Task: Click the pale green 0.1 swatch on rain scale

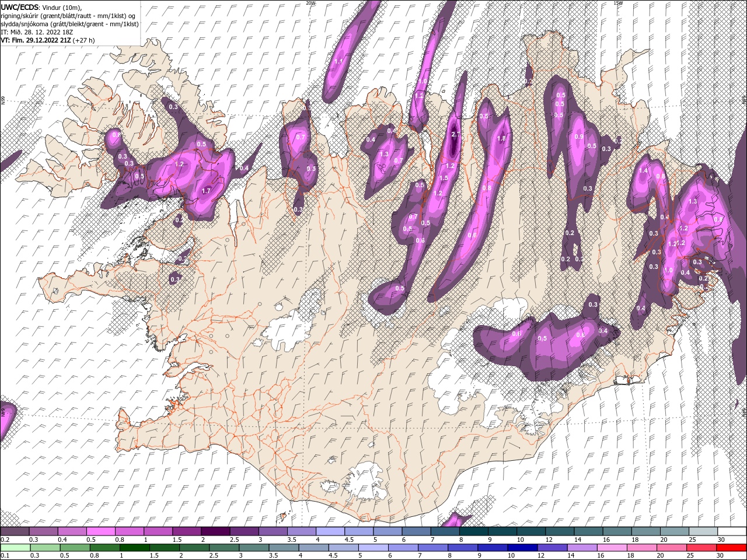Action: [x=16, y=548]
